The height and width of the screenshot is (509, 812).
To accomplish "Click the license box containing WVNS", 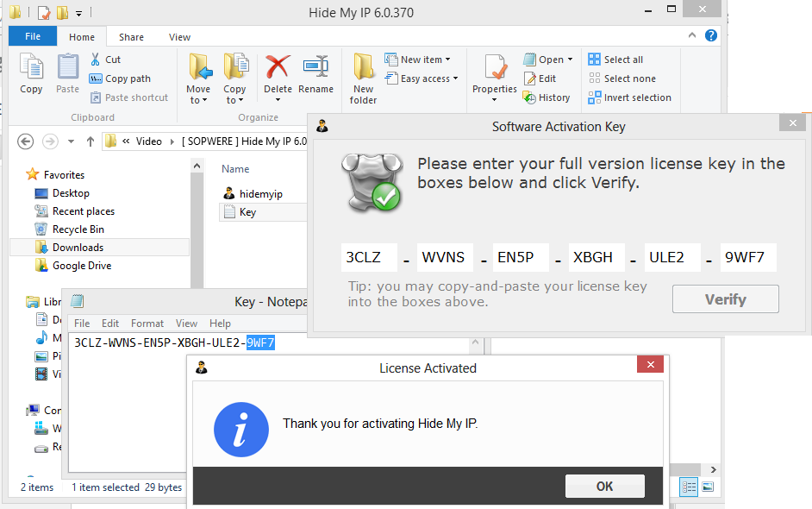I will tap(445, 257).
